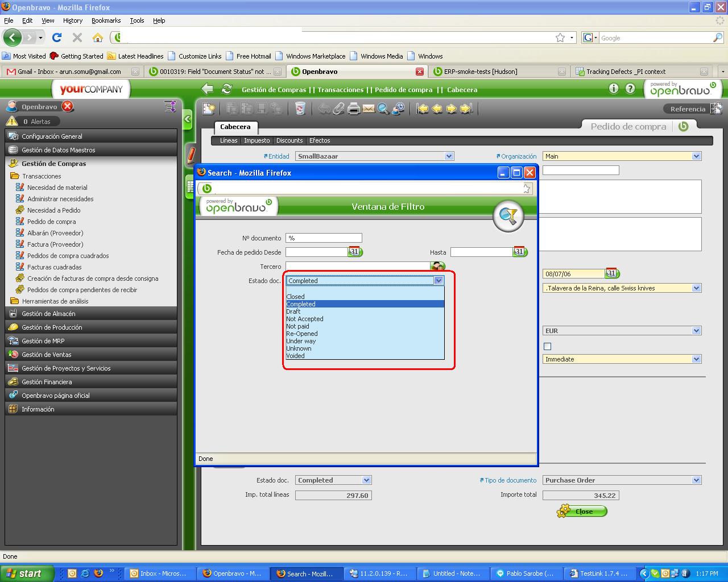728x582 pixels.
Task: Click the filter search round button
Action: coord(507,216)
